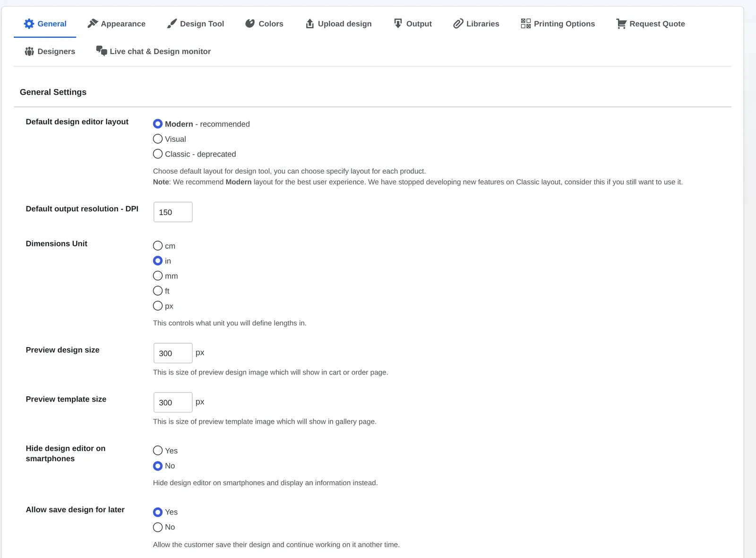
Task: Go to the Upload design tab
Action: coord(338,24)
